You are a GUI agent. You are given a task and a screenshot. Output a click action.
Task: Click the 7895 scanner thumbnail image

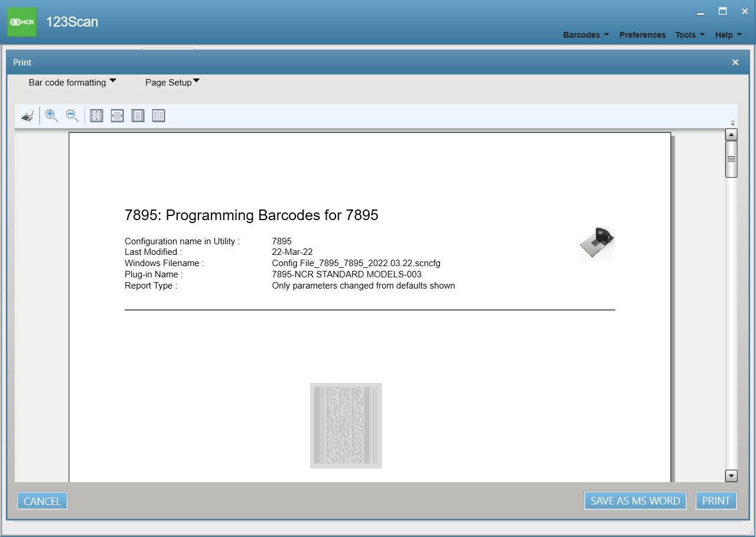click(597, 243)
